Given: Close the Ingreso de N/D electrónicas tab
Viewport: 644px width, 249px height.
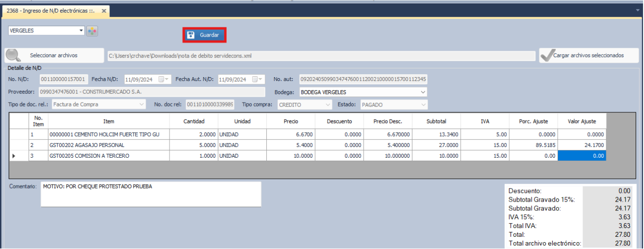Looking at the screenshot, I should 104,11.
